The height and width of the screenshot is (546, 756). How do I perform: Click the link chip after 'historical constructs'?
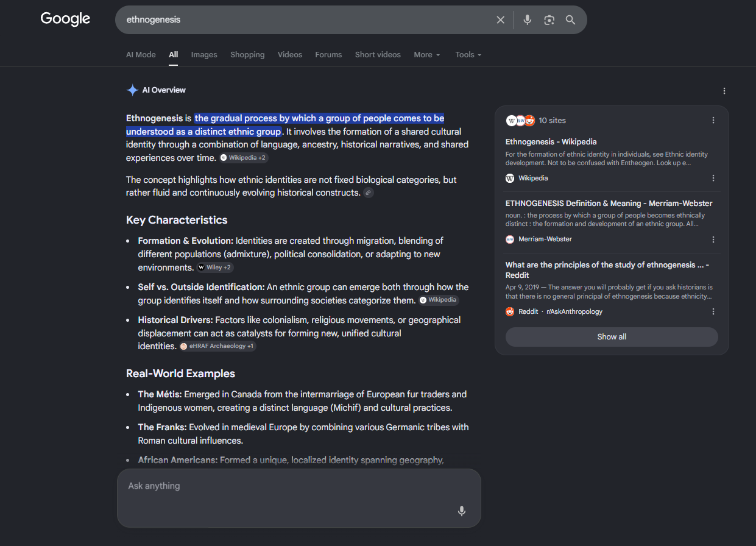pyautogui.click(x=369, y=193)
